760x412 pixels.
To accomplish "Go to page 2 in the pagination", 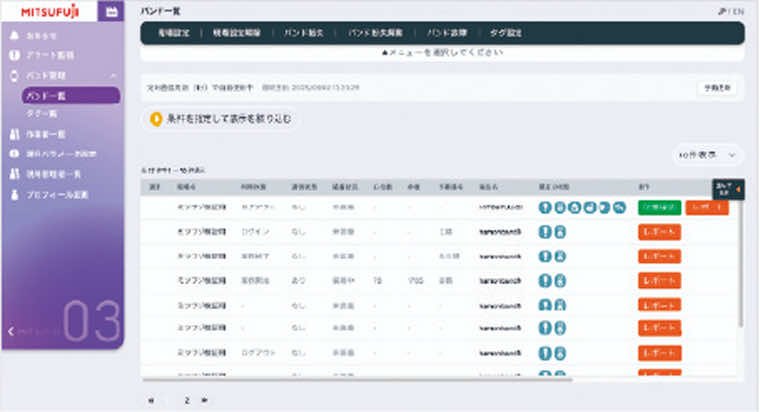I will 187,400.
